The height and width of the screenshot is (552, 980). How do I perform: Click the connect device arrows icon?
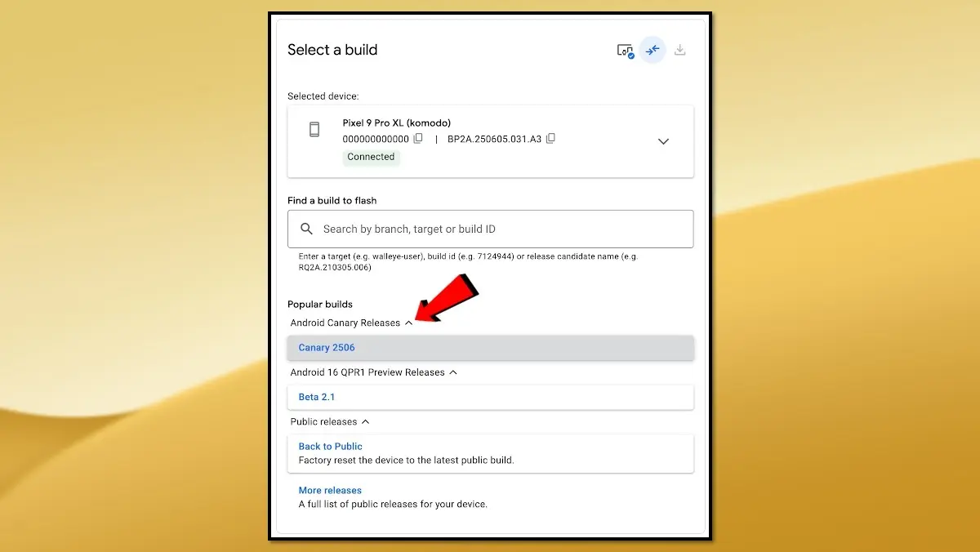(x=653, y=50)
